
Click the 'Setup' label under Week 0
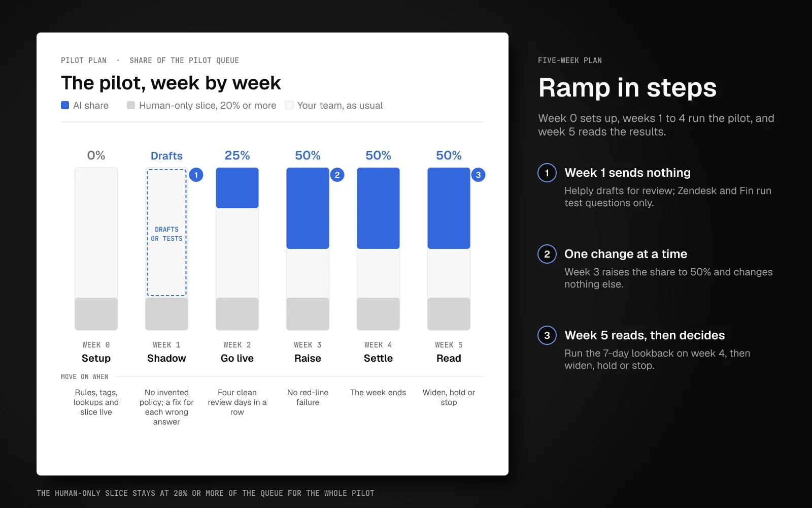[96, 358]
